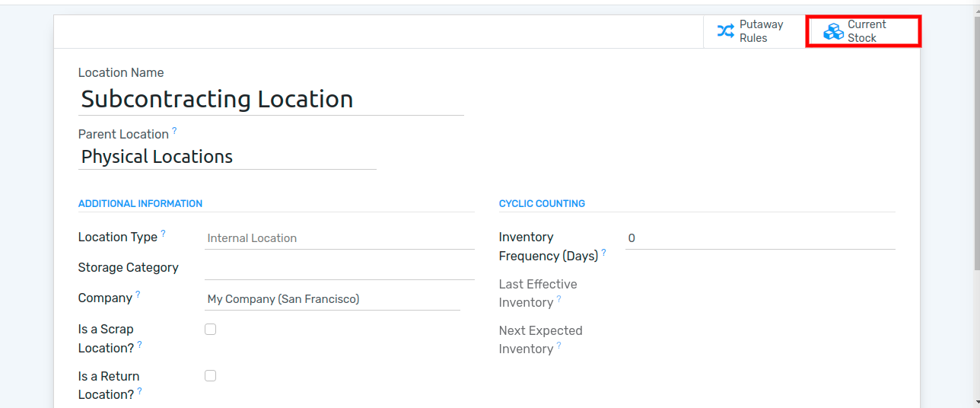Tick the Is a Return Location checkbox
980x408 pixels.
point(211,376)
